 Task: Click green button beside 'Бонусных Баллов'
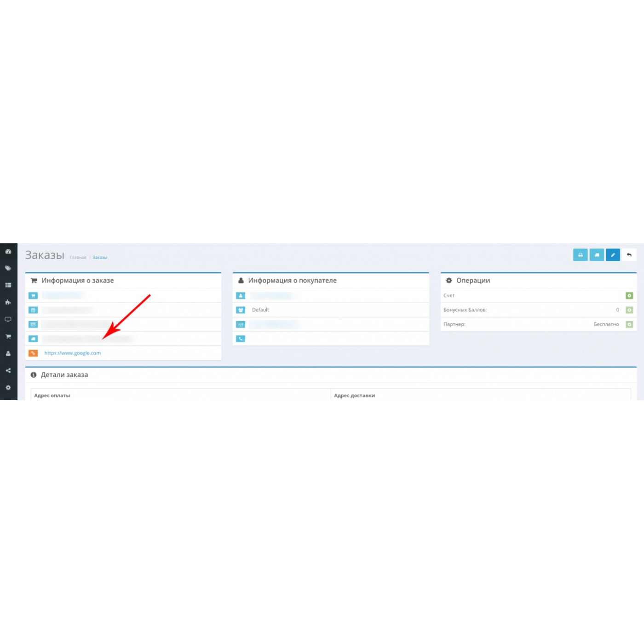[x=629, y=310]
